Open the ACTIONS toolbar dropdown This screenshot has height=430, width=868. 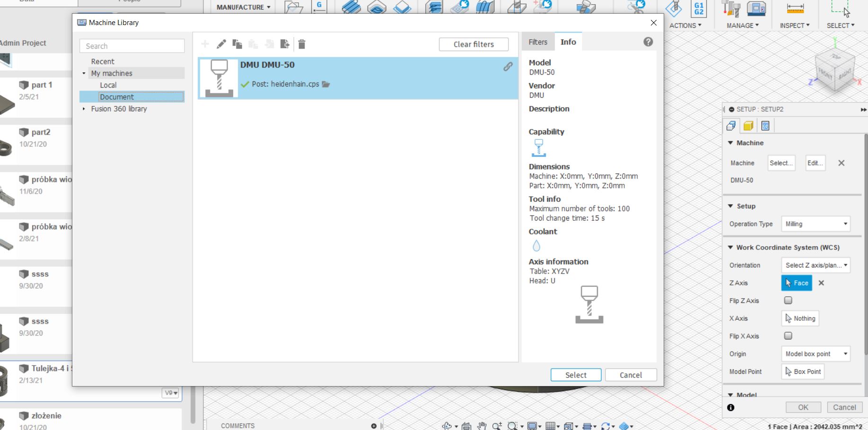tap(685, 26)
